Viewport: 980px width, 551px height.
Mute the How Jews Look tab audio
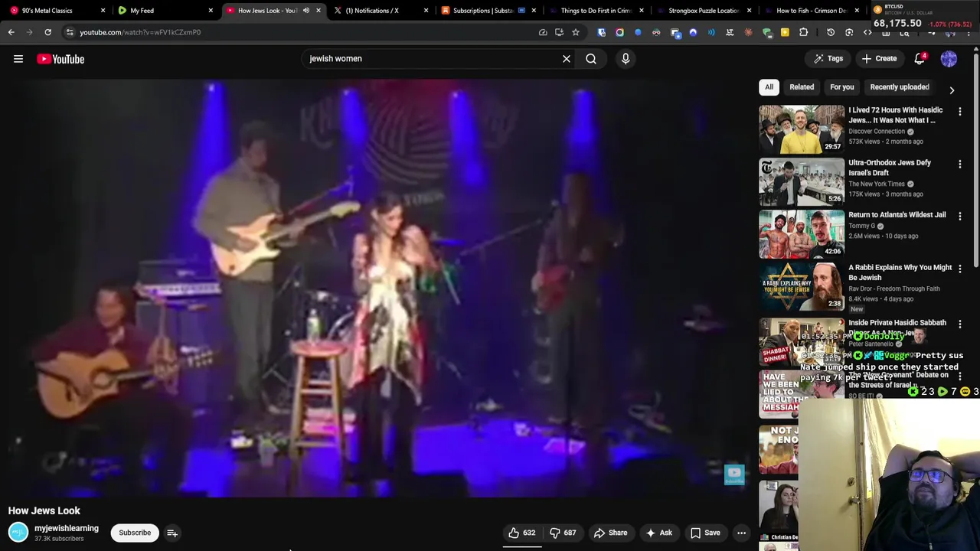click(305, 11)
